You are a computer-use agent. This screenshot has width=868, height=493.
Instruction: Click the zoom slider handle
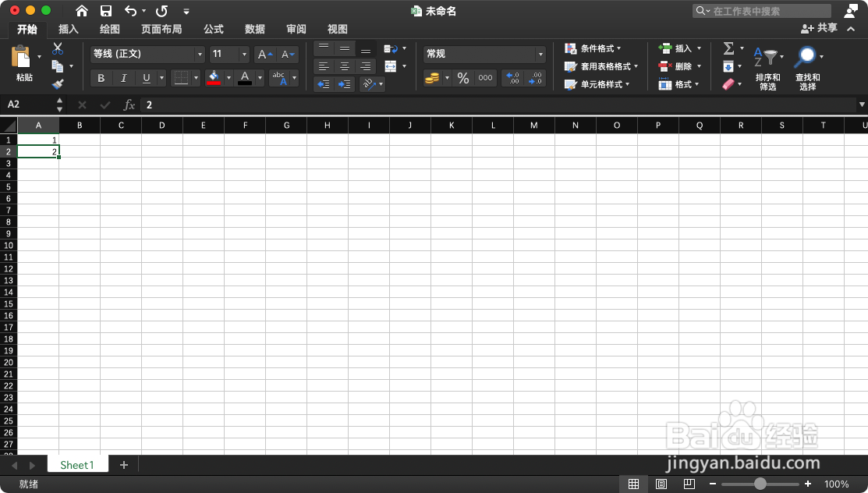760,484
